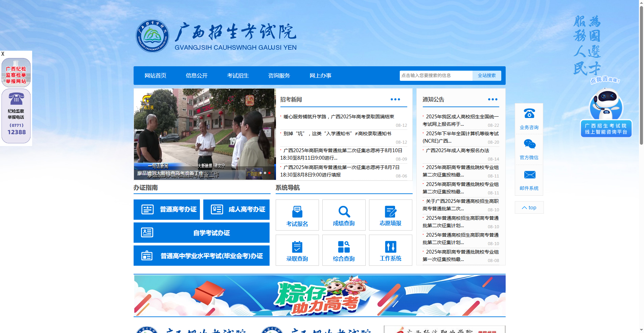Launch the 工作系统 work system icon
The width and height of the screenshot is (644, 333).
(390, 250)
